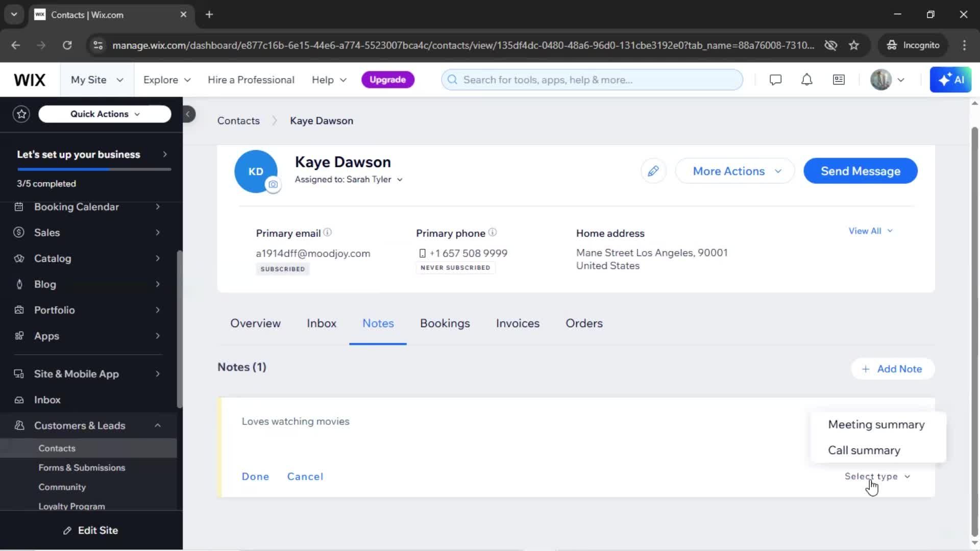Switch to the Bookings tab
Image resolution: width=980 pixels, height=551 pixels.
(x=445, y=323)
